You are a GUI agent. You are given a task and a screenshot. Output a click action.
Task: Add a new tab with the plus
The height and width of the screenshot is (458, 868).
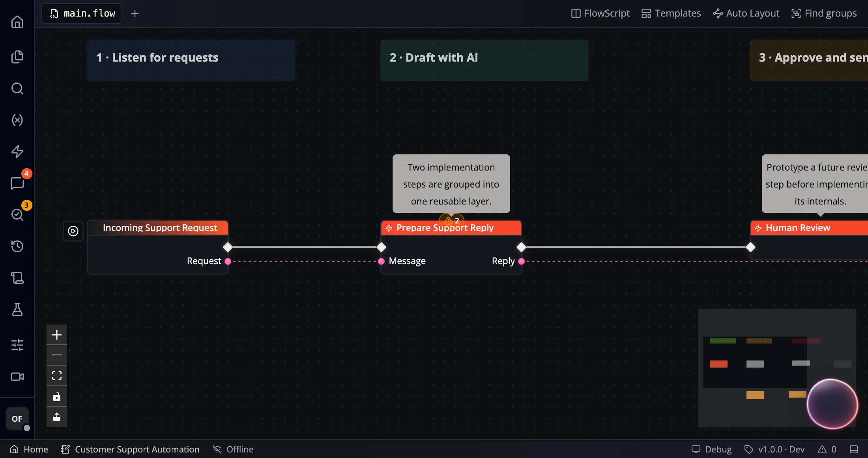(x=135, y=13)
